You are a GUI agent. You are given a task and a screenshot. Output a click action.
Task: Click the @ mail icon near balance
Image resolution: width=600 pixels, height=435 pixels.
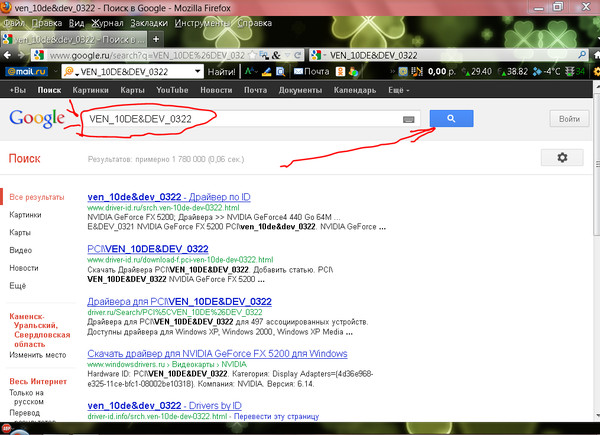tap(403, 72)
